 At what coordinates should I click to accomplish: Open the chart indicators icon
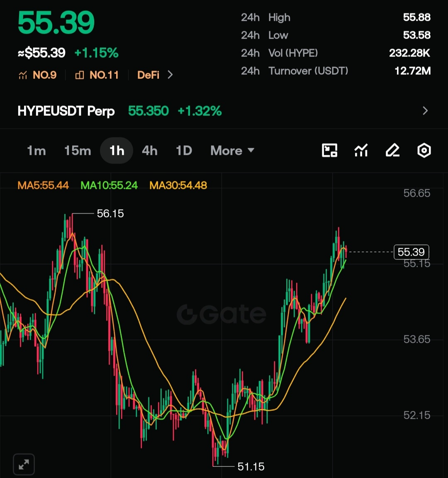pyautogui.click(x=361, y=150)
